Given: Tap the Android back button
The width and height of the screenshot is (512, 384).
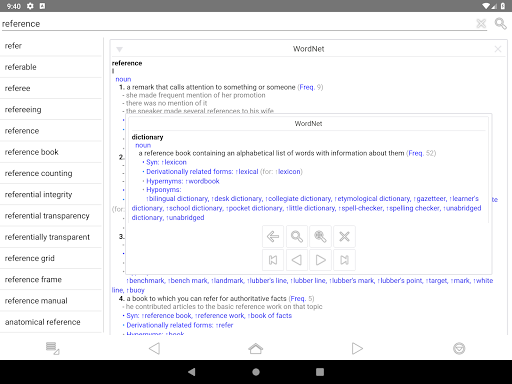Looking at the screenshot, I should [192, 372].
